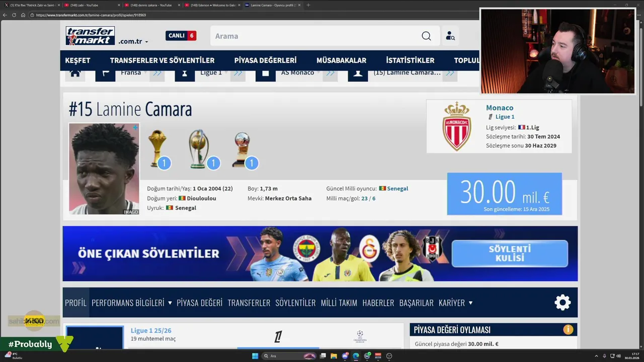This screenshot has width=644, height=362.
Task: Click the middle green-gold trophy icon
Action: point(199,148)
